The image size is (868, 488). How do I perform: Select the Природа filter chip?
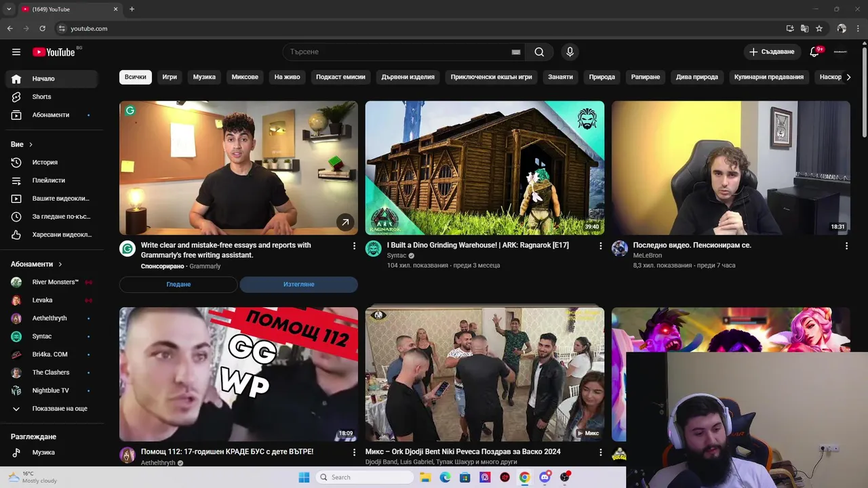point(602,77)
